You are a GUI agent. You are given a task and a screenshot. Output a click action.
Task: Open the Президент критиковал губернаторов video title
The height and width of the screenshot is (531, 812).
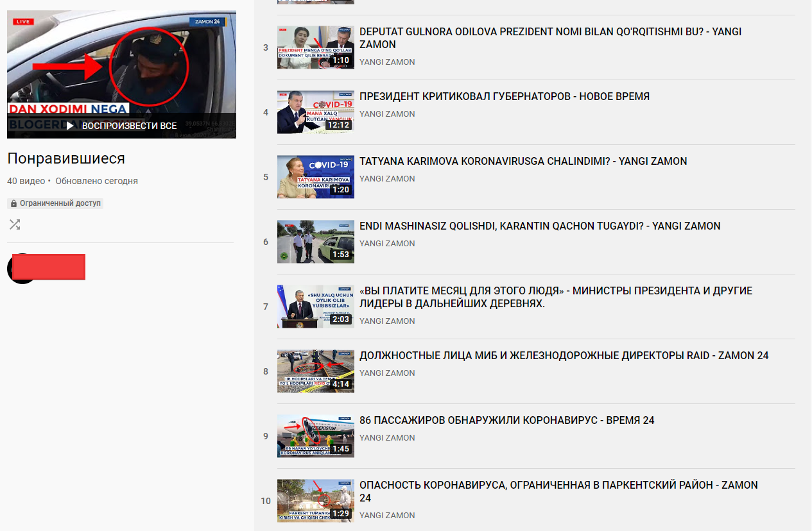click(504, 97)
